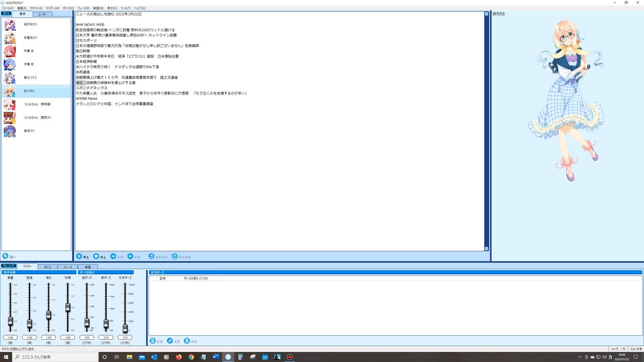Click the 記号 column header
The width and height of the screenshot is (644, 362).
tap(162, 278)
